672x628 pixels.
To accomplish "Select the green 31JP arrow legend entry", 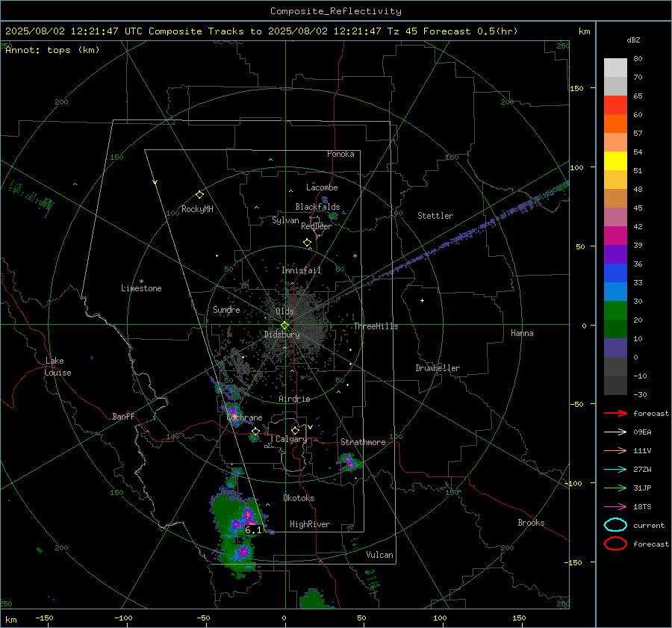I will pos(615,488).
